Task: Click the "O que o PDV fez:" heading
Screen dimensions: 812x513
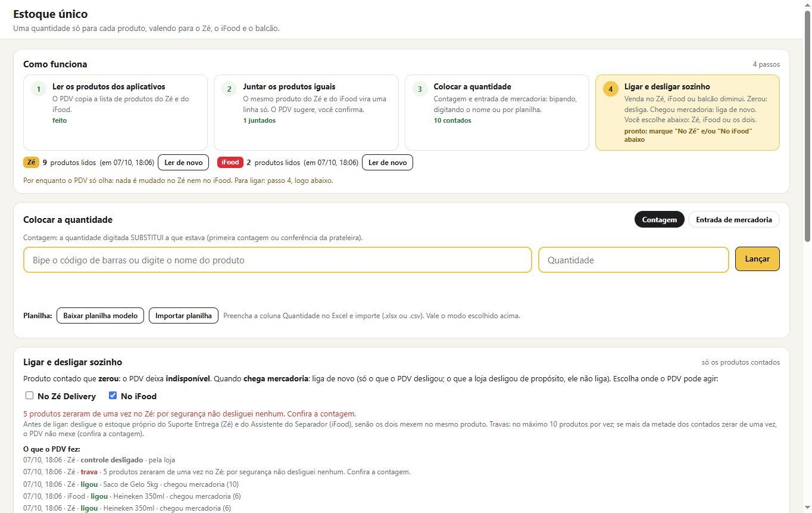Action: (52, 449)
